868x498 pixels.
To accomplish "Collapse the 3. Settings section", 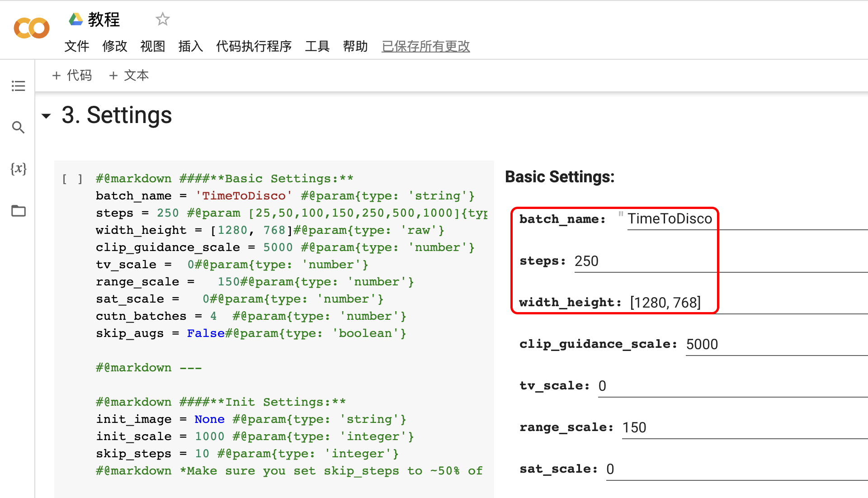I will click(46, 116).
